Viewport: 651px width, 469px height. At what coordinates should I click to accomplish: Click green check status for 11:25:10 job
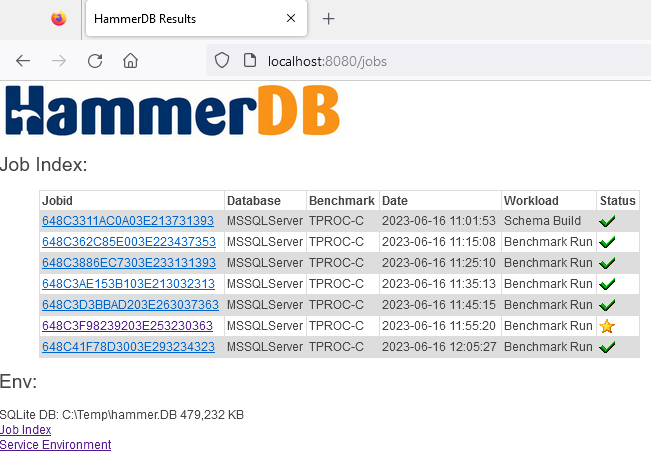click(x=607, y=263)
